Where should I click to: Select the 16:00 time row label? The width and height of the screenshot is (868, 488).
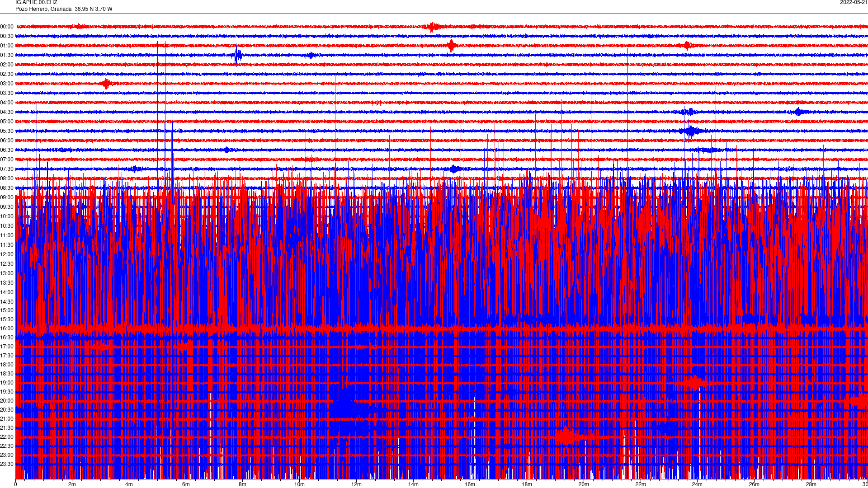[7, 328]
